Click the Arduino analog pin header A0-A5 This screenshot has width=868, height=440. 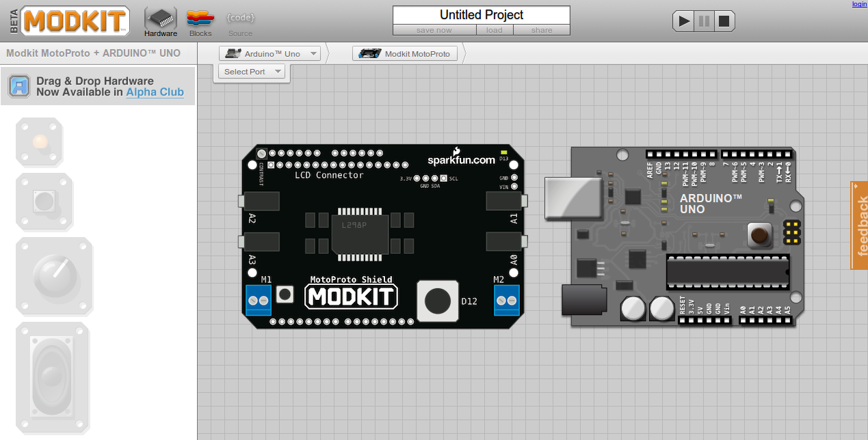[766, 320]
